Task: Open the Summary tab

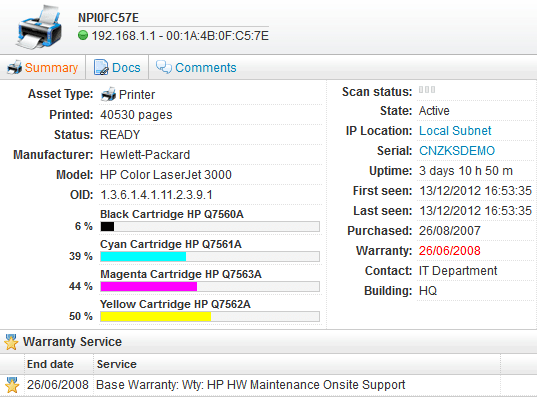Action: [43, 67]
